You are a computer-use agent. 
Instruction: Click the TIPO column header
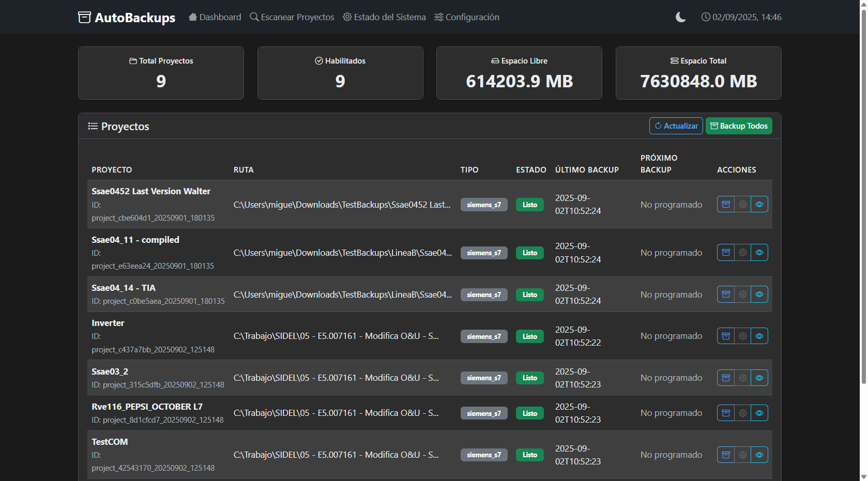469,170
